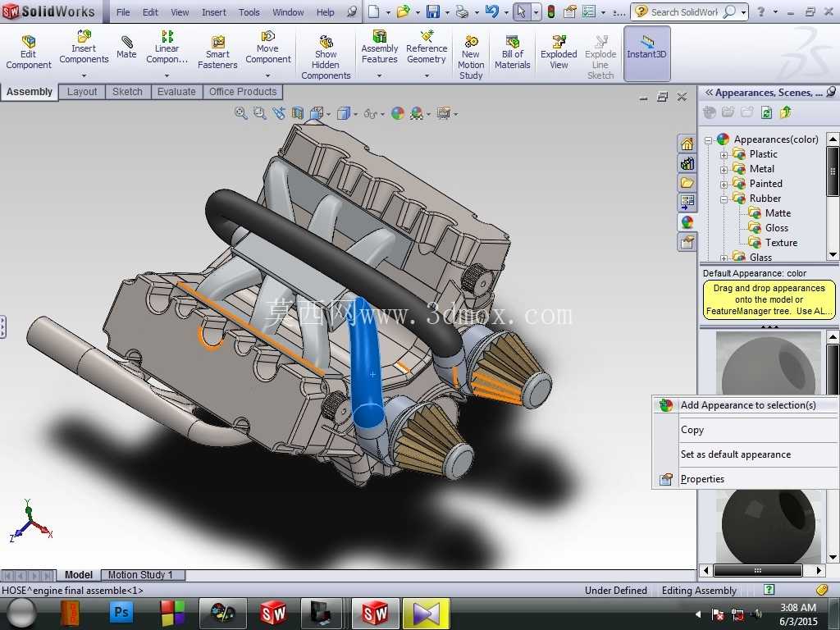The image size is (840, 630).
Task: Open SolidWorks Resources home tab icon
Action: (x=687, y=144)
